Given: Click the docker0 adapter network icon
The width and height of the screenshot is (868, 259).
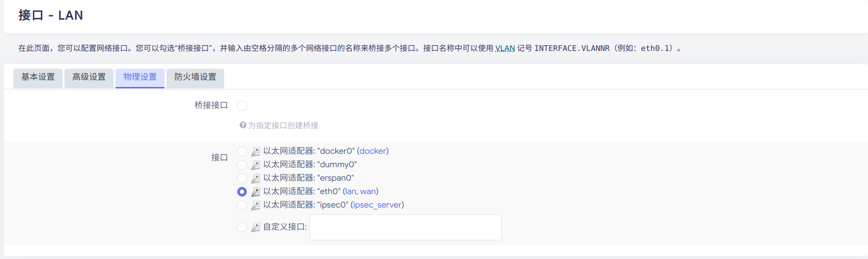Looking at the screenshot, I should [255, 151].
